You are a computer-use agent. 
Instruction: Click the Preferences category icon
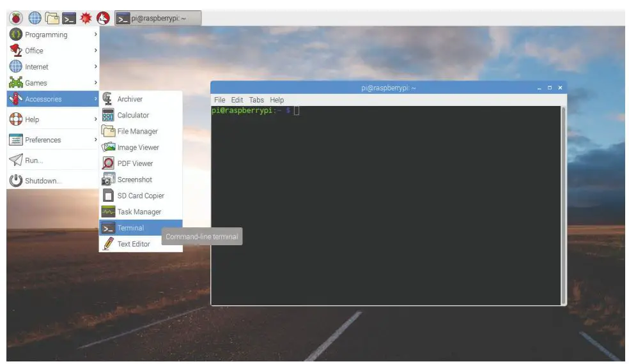pos(15,139)
